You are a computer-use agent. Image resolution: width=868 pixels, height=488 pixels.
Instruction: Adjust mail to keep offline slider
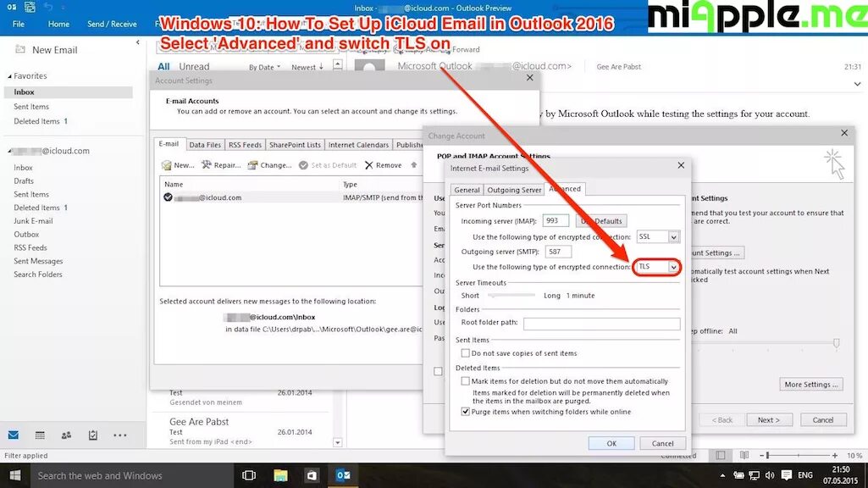click(837, 343)
